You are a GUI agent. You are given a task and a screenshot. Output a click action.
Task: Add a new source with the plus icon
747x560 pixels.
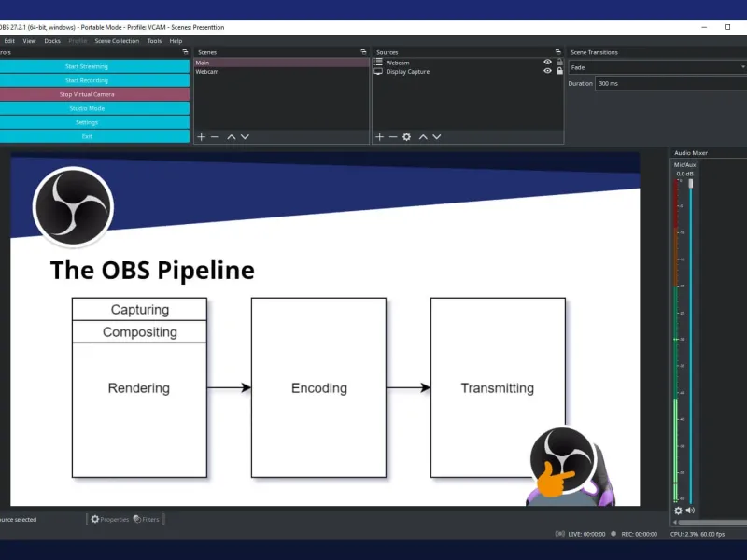tap(379, 137)
